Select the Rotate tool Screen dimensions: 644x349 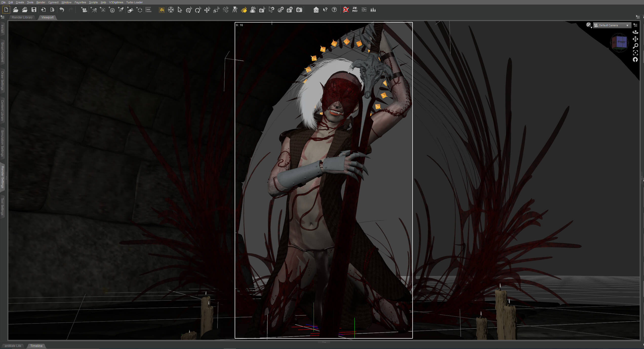198,10
